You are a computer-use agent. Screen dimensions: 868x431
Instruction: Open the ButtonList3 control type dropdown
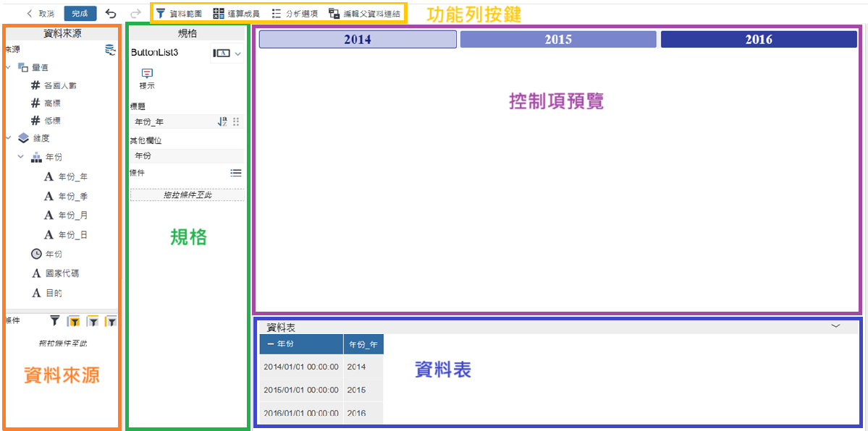[x=226, y=54]
